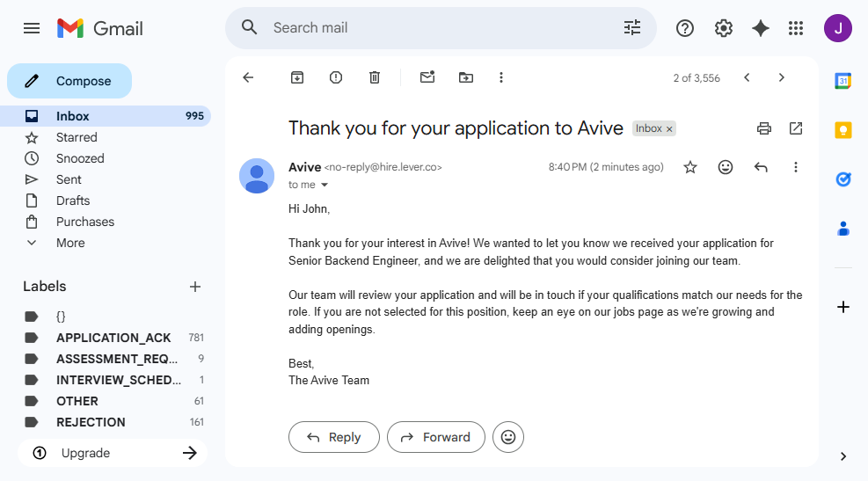
Task: Report this email as spam
Action: 336,77
